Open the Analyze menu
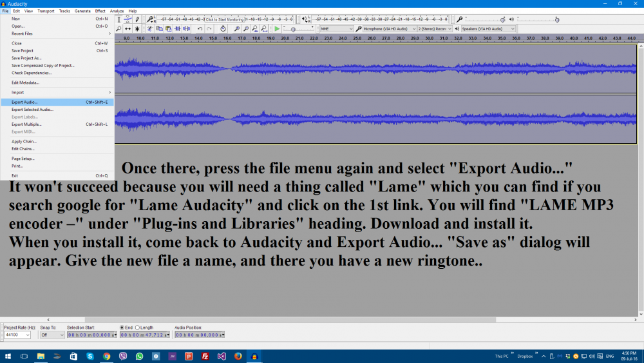This screenshot has width=644, height=363. tap(117, 11)
